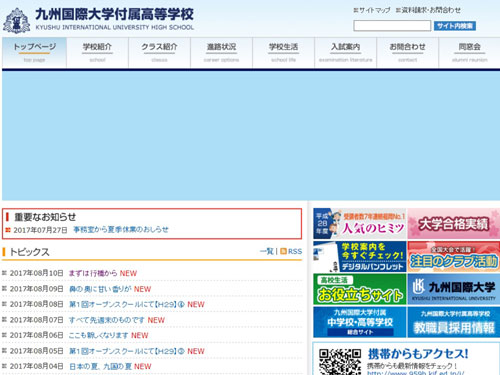This screenshot has height=375, width=500.
Task: Open the デジタルパンフレット banner
Action: click(360, 257)
